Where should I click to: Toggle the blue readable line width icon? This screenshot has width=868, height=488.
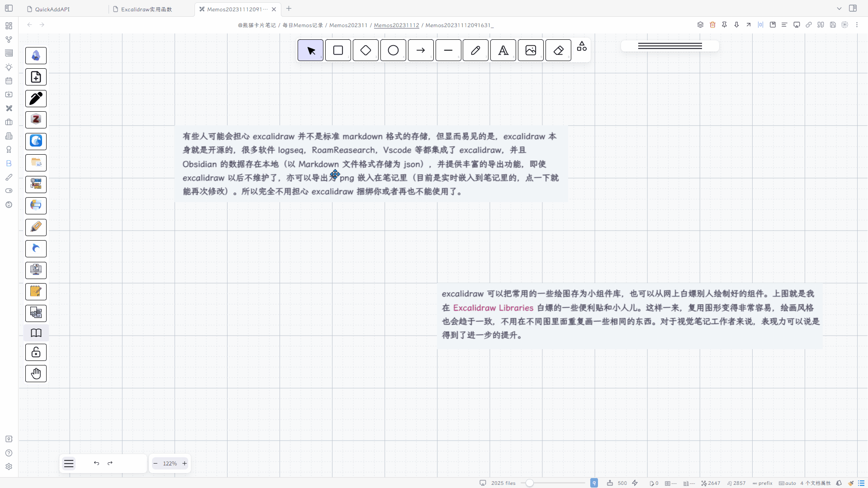pos(760,25)
